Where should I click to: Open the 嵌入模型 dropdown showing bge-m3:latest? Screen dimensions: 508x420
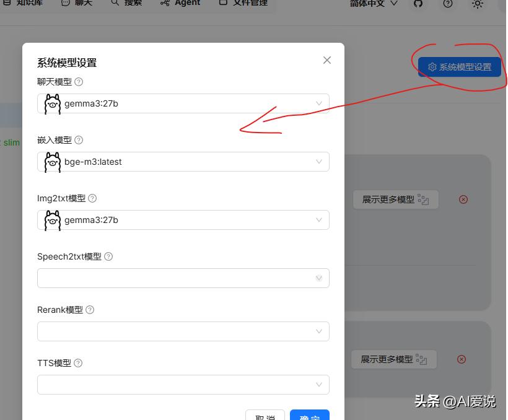coord(183,162)
